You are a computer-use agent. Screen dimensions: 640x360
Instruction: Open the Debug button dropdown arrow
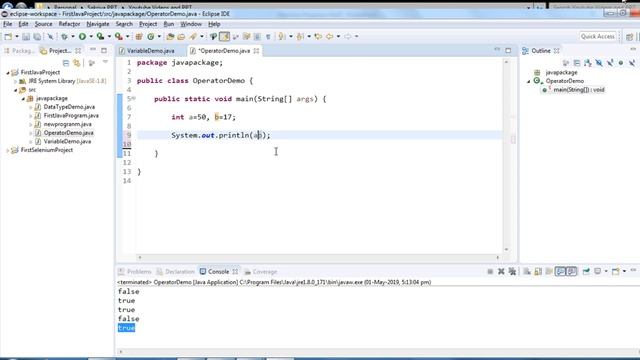(x=73, y=37)
